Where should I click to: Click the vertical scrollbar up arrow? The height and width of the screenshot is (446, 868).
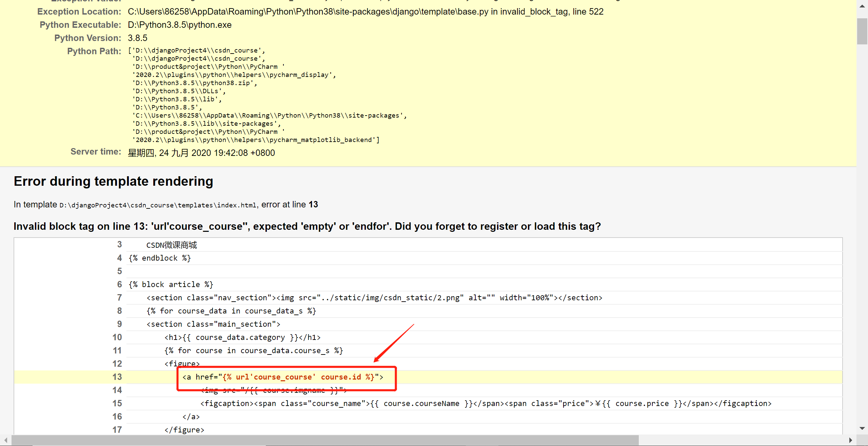862,6
